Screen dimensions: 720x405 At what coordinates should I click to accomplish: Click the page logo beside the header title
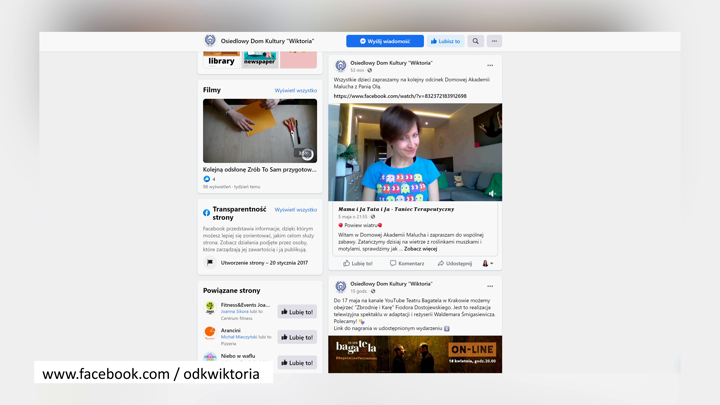click(x=210, y=41)
